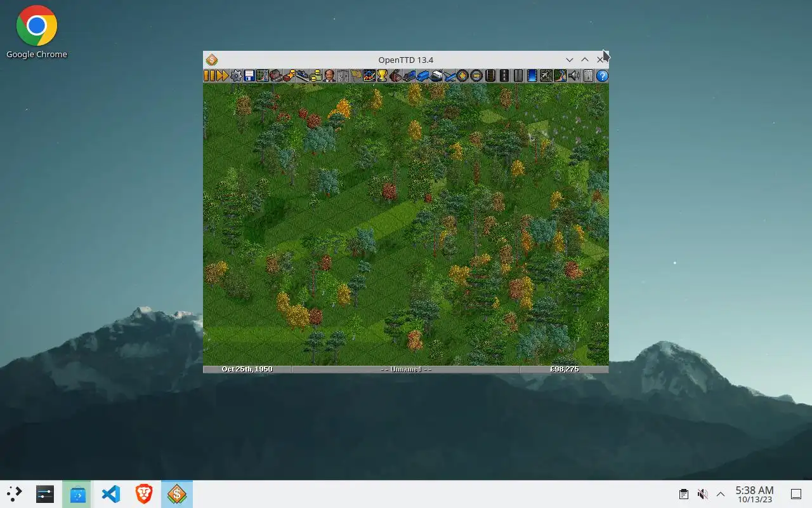The height and width of the screenshot is (508, 812).
Task: Open the industry directory icon
Action: (x=396, y=76)
